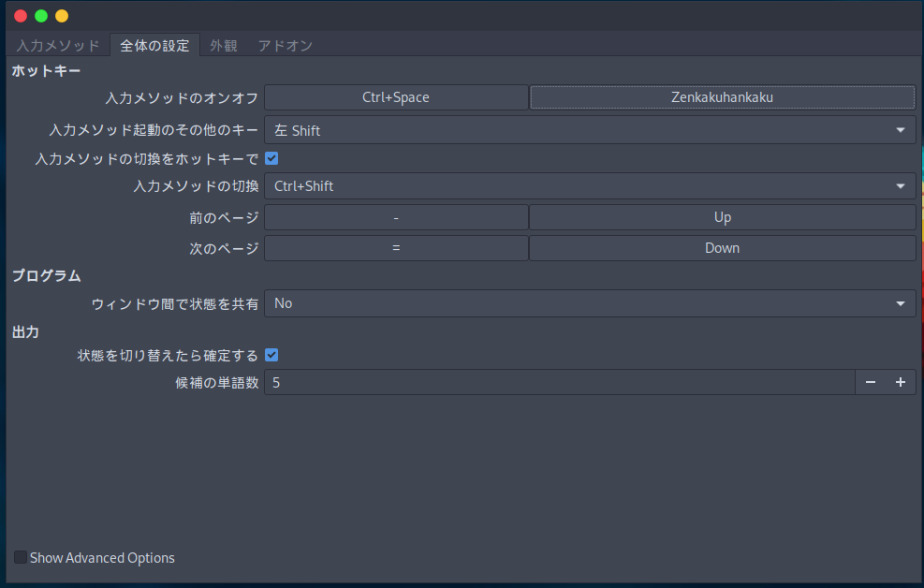Image resolution: width=924 pixels, height=588 pixels.
Task: Expand the 左 Shift dropdown
Action: tap(590, 130)
